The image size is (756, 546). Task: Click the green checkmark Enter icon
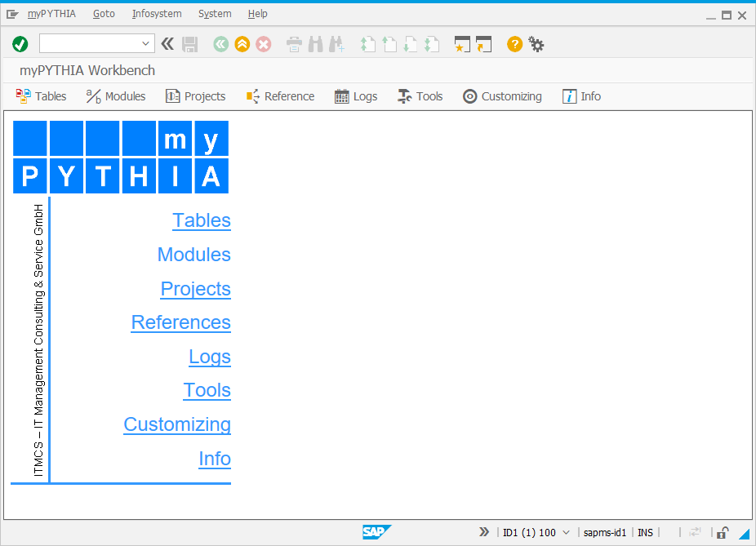coord(20,44)
